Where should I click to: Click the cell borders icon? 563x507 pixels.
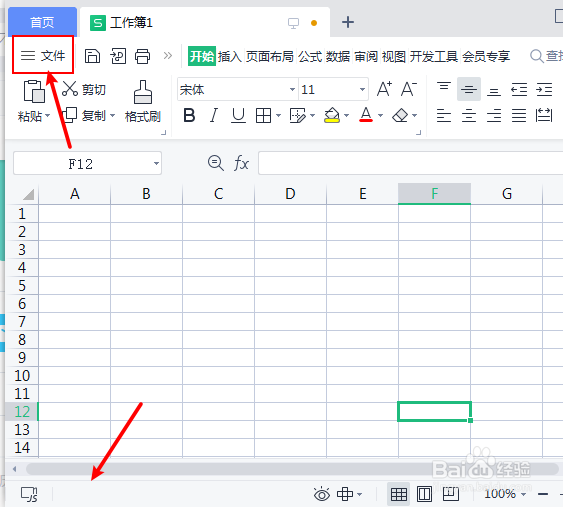pyautogui.click(x=263, y=116)
